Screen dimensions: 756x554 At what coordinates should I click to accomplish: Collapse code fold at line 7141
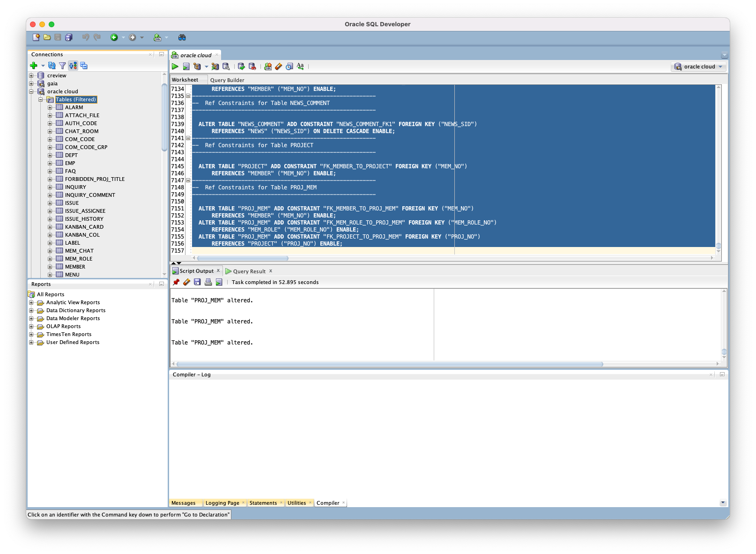point(188,138)
